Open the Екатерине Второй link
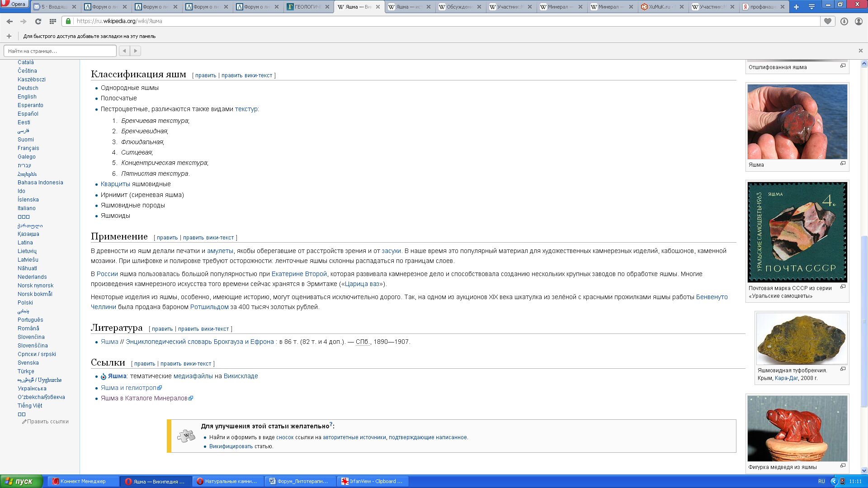The height and width of the screenshot is (488, 868). (299, 274)
